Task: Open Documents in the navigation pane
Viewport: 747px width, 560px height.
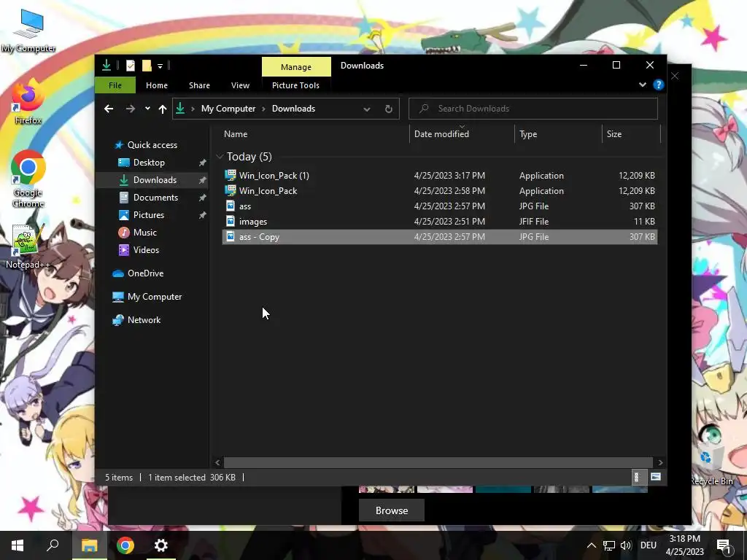Action: pyautogui.click(x=155, y=198)
